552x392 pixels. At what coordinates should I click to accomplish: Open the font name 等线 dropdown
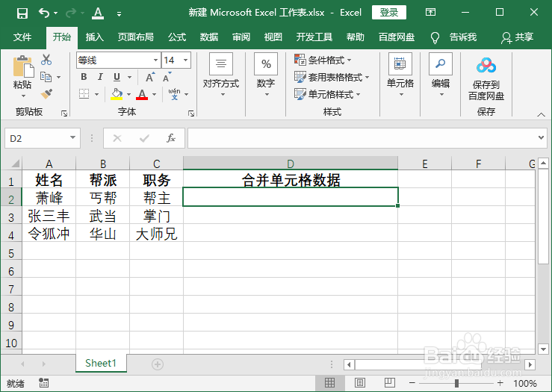point(155,60)
